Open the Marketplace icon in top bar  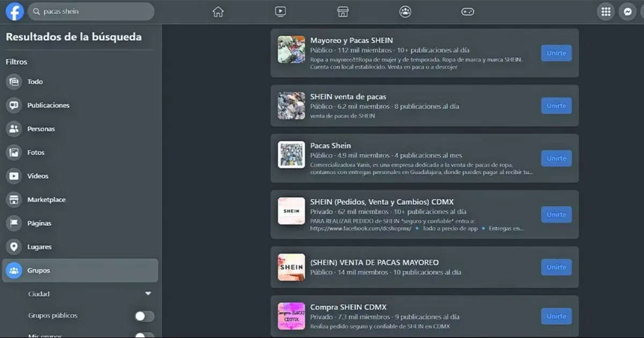pos(342,11)
